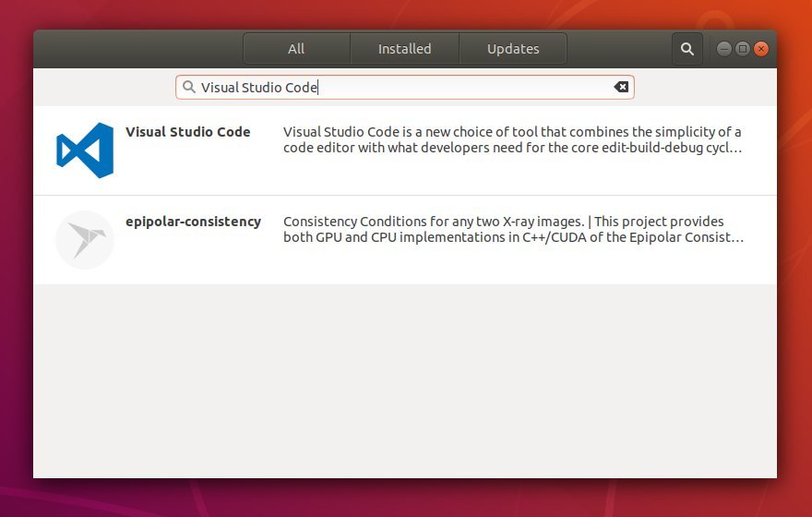Maximize the Software window

[743, 49]
